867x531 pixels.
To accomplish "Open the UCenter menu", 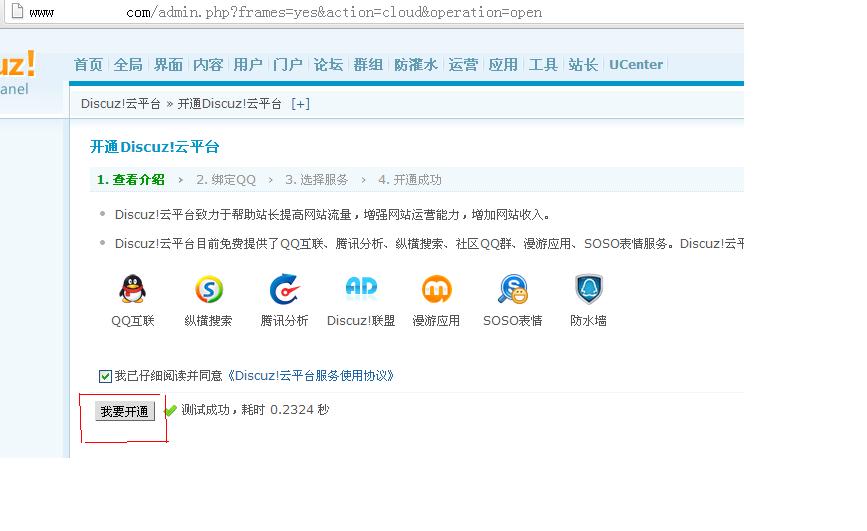I will (636, 65).
